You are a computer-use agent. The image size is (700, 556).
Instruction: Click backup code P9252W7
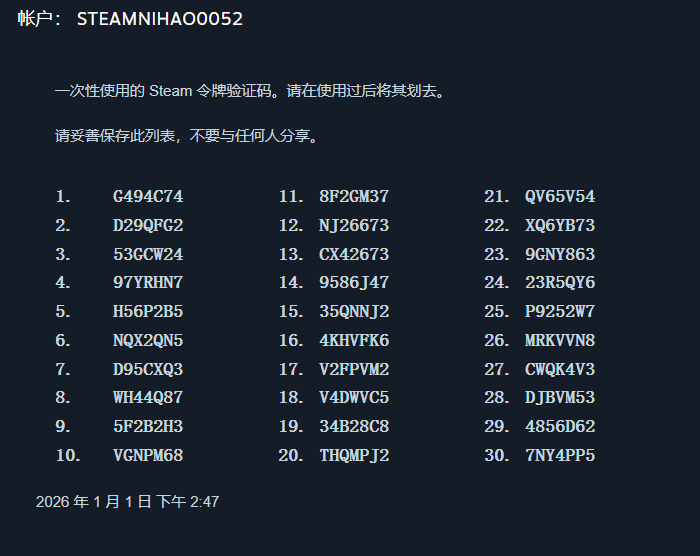(560, 312)
